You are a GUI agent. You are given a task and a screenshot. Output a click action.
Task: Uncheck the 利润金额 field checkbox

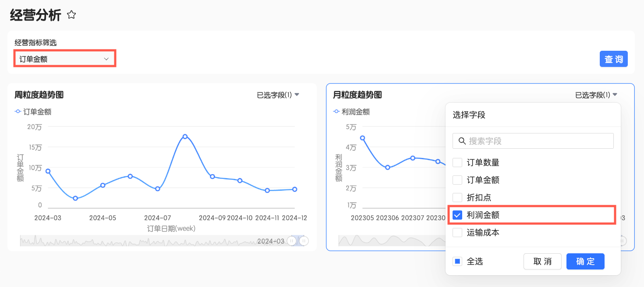[x=457, y=215]
